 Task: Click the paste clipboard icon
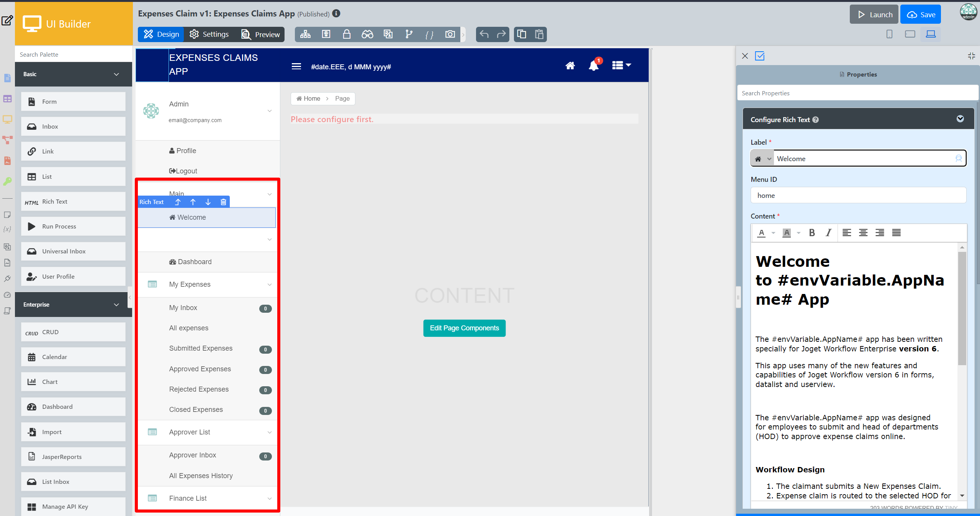[x=539, y=34]
